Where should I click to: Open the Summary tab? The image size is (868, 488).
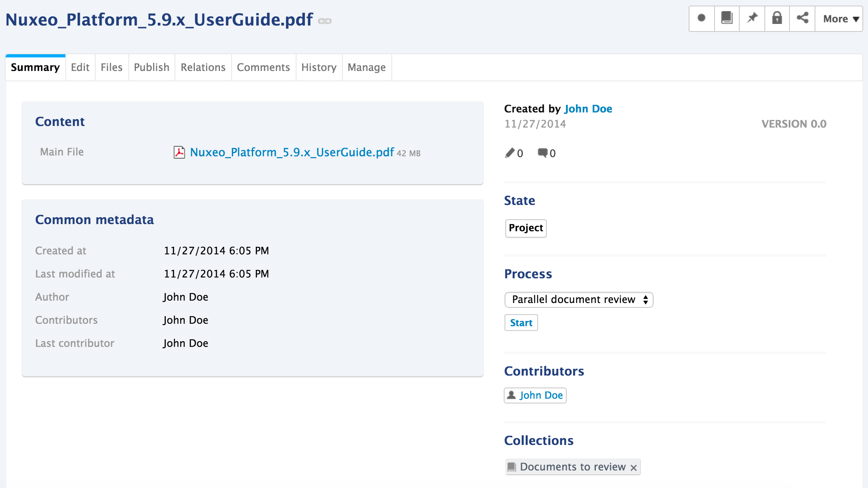click(x=35, y=67)
